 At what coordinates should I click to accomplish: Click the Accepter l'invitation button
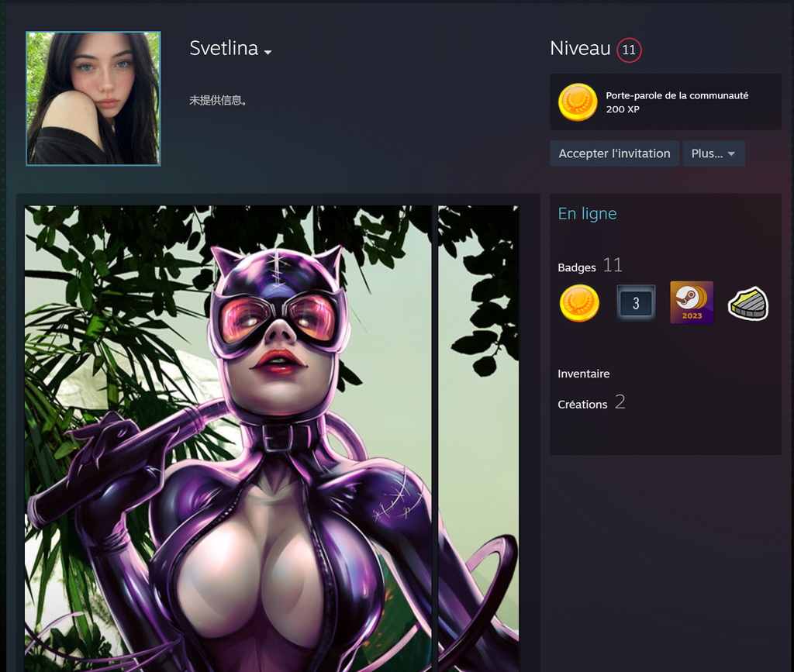[614, 153]
